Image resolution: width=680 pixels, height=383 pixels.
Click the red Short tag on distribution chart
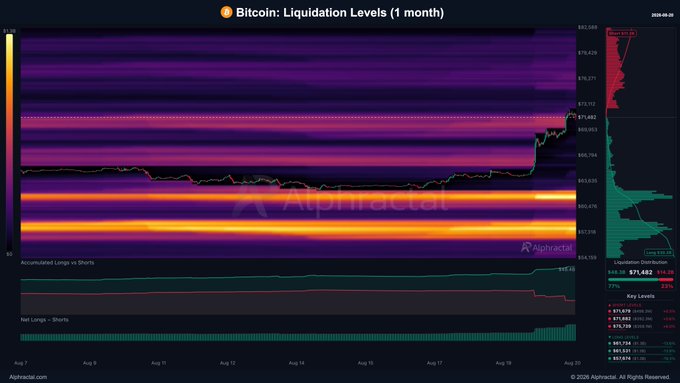(x=622, y=33)
